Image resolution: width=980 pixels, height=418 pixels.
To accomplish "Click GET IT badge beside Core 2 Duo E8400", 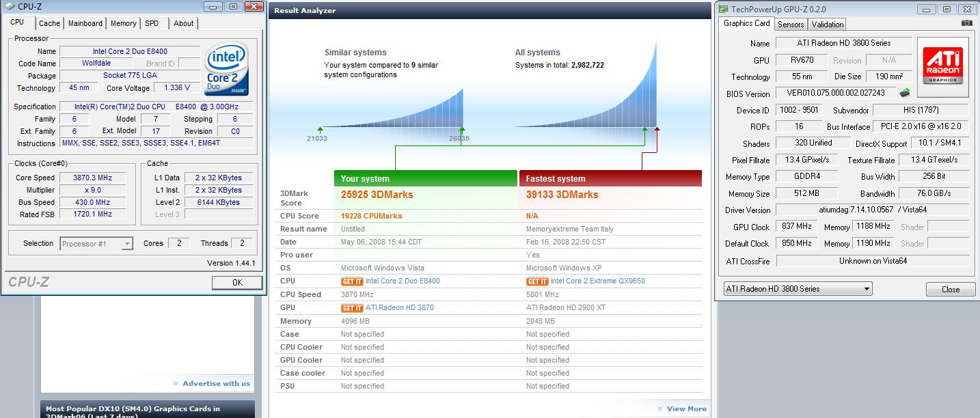I will click(x=351, y=281).
